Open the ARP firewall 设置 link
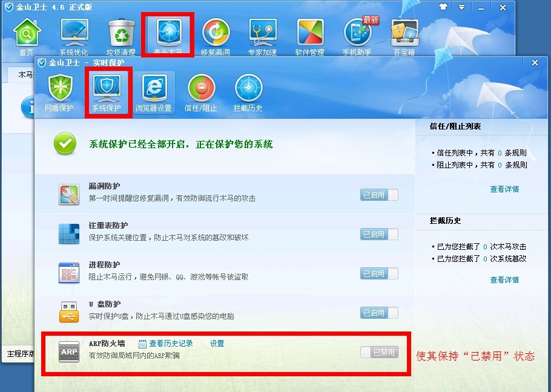Viewport: 551px width, 392px height. [x=217, y=344]
